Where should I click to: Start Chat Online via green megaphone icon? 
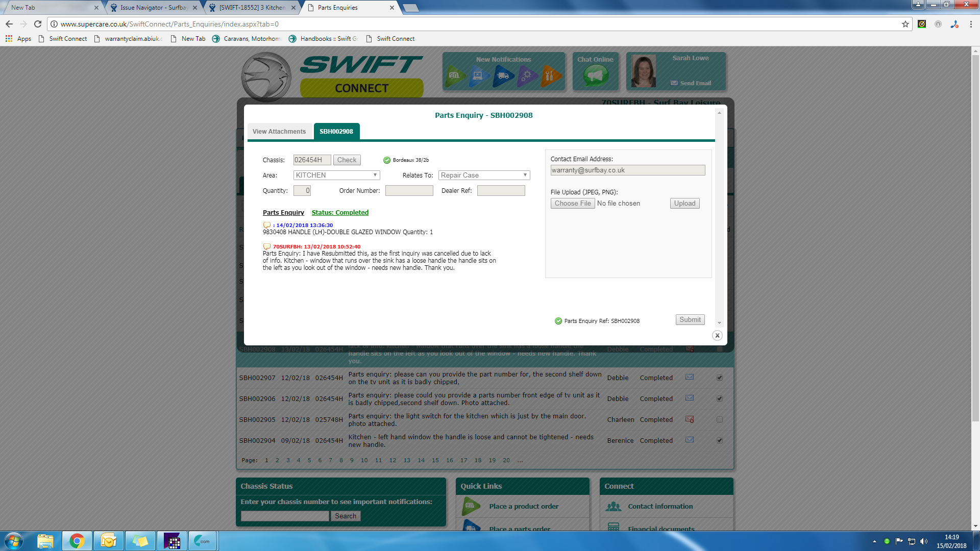point(595,76)
